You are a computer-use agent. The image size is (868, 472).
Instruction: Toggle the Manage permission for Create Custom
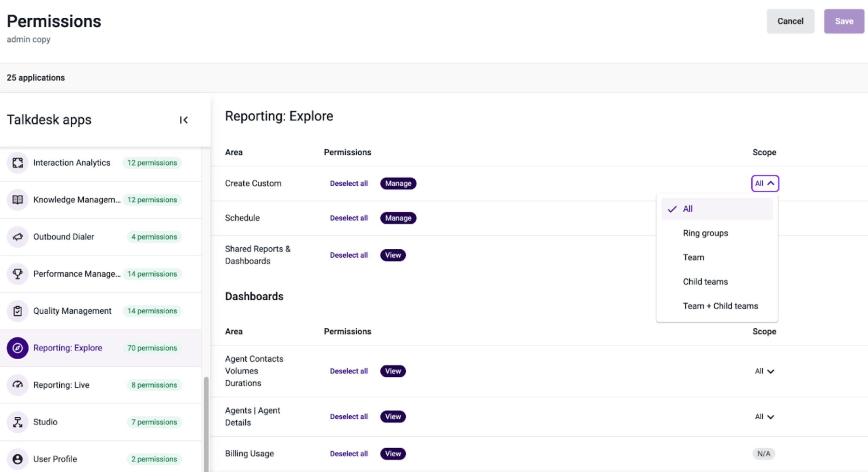click(x=398, y=183)
